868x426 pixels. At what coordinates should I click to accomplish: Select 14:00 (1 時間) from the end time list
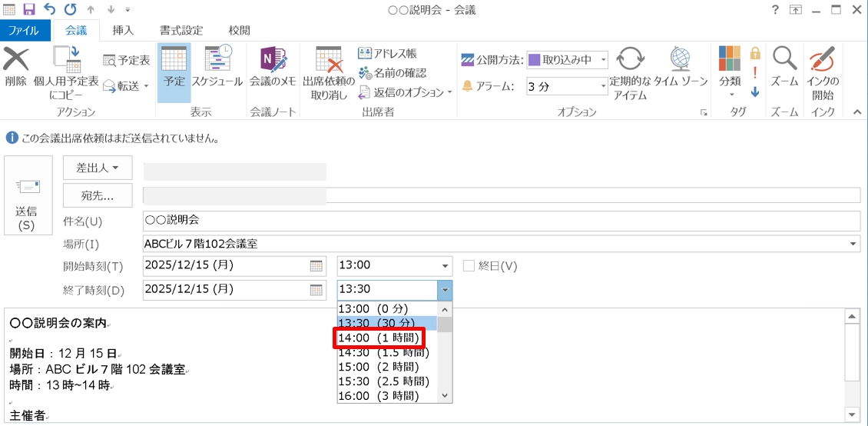[x=379, y=338]
